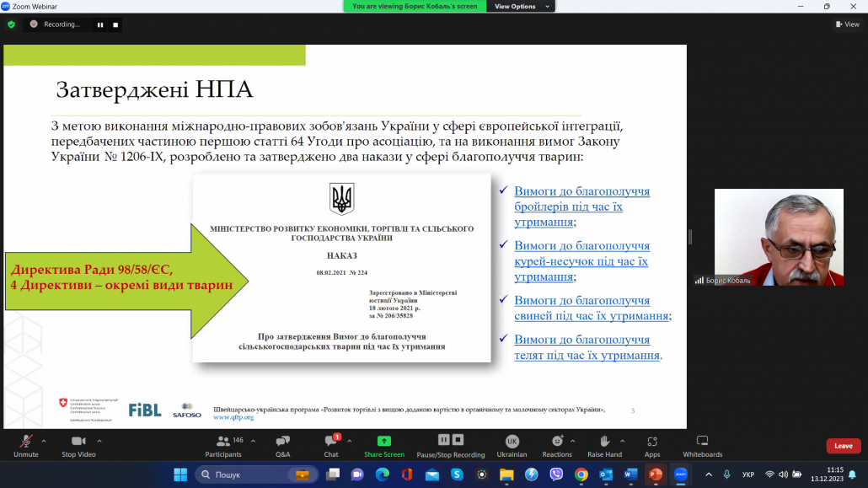The width and height of the screenshot is (868, 488).
Task: Expand video options arrow next to Stop Video
Action: [99, 440]
